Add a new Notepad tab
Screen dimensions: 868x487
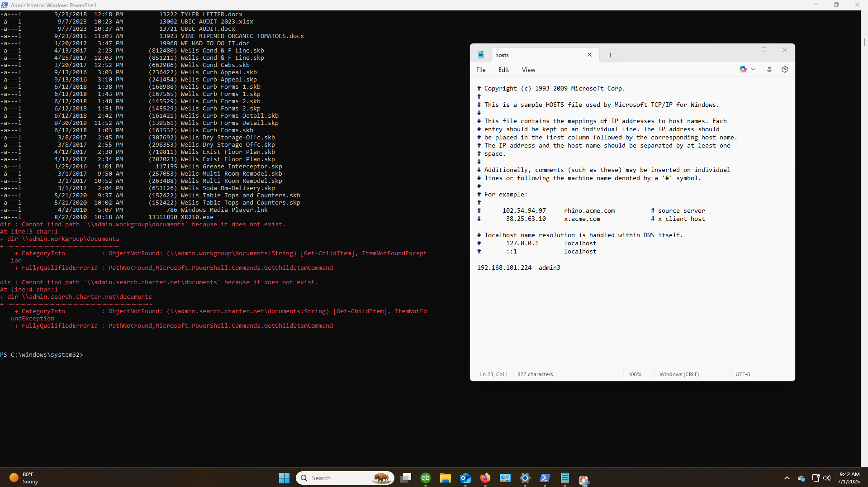pos(610,55)
